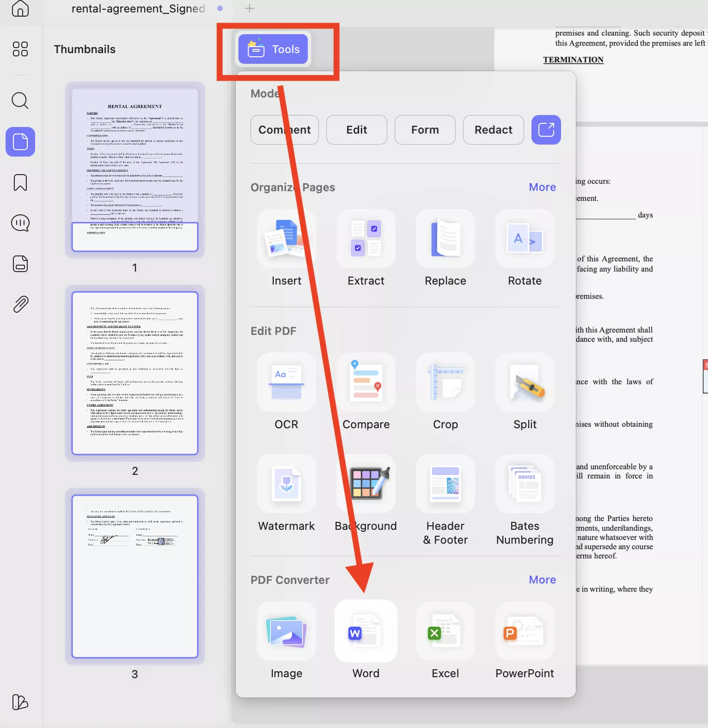This screenshot has height=728, width=708.
Task: Select page 1 thumbnail
Action: pyautogui.click(x=135, y=170)
